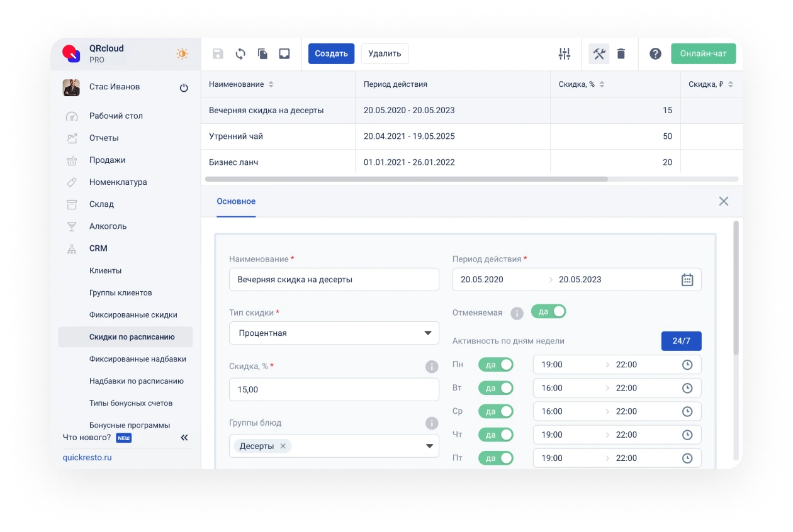Expand the Группы блюд dropdown

click(x=429, y=446)
